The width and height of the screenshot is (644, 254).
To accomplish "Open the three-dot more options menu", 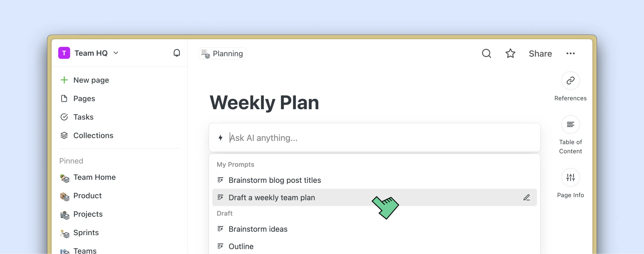I will [x=570, y=53].
